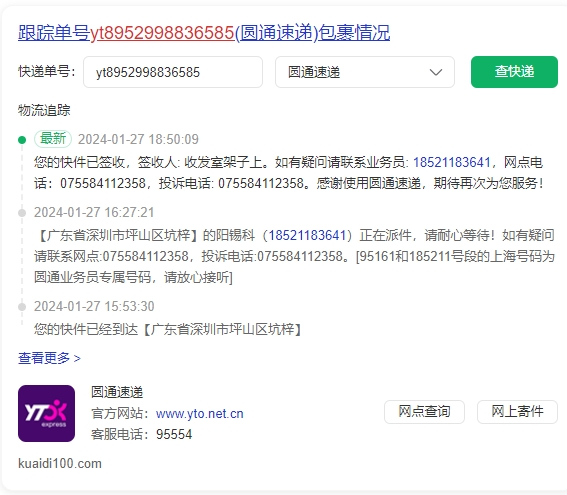Click courier phone 18521183641 in signed entry
The width and height of the screenshot is (567, 495).
coord(452,162)
